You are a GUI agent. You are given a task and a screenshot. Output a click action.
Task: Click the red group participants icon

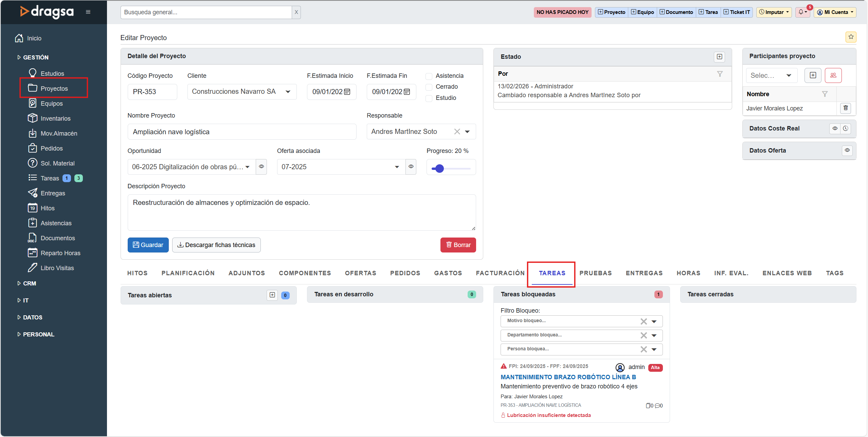pyautogui.click(x=833, y=75)
